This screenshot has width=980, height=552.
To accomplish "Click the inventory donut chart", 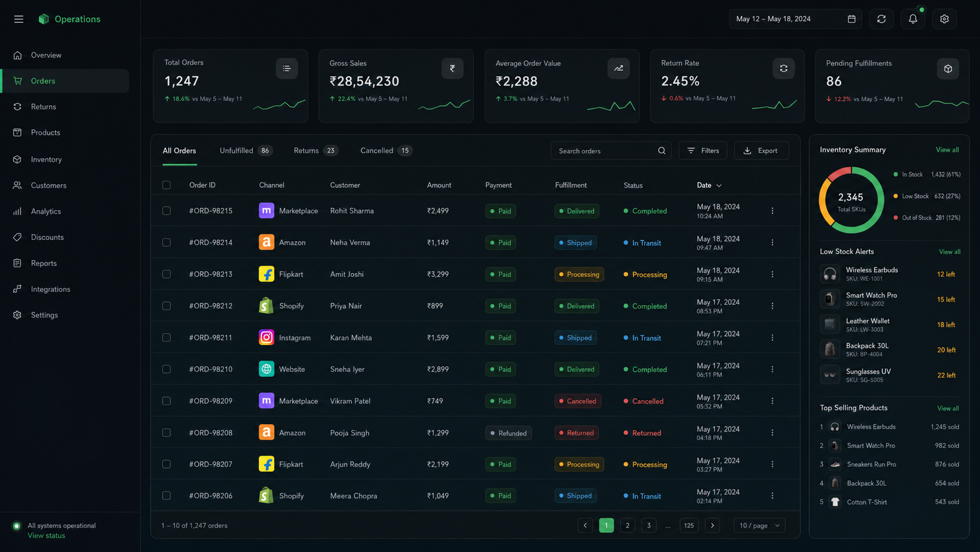I will click(851, 200).
